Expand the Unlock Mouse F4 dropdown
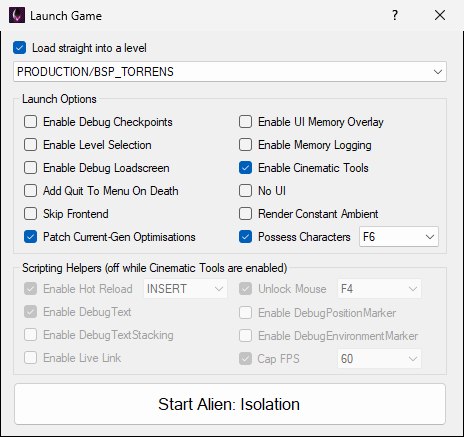The height and width of the screenshot is (437, 464). tap(379, 289)
